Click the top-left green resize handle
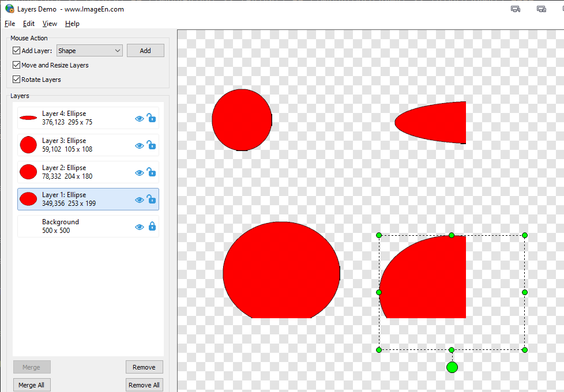Screen dimensions: 564x392 [379, 235]
